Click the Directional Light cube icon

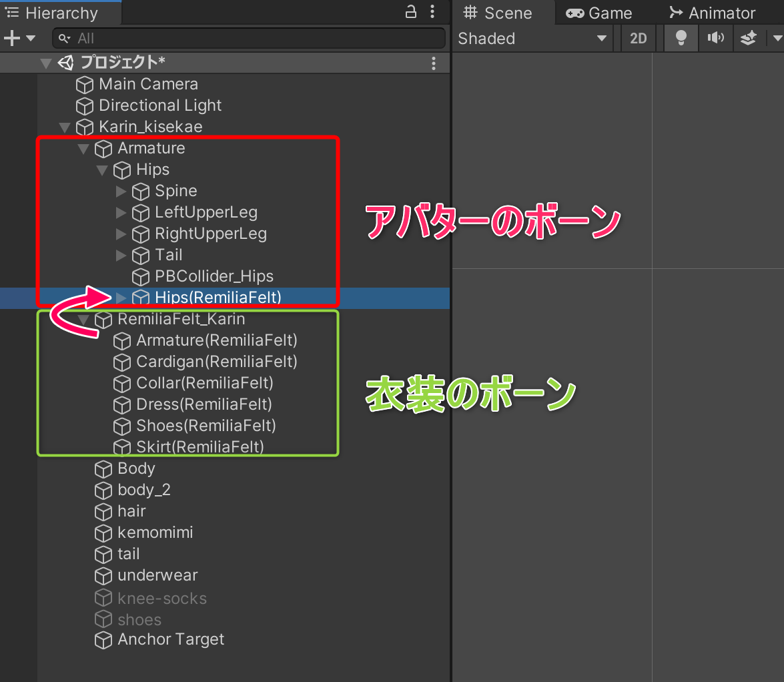(x=85, y=106)
